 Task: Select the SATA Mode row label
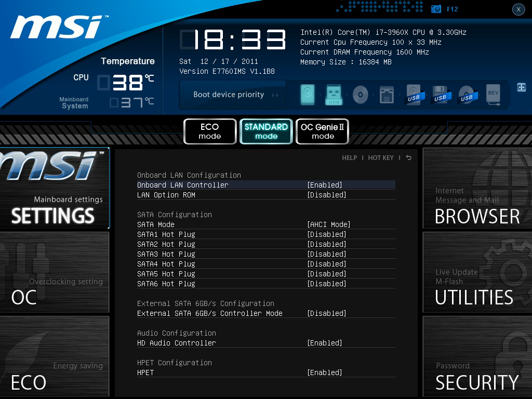[x=156, y=224]
